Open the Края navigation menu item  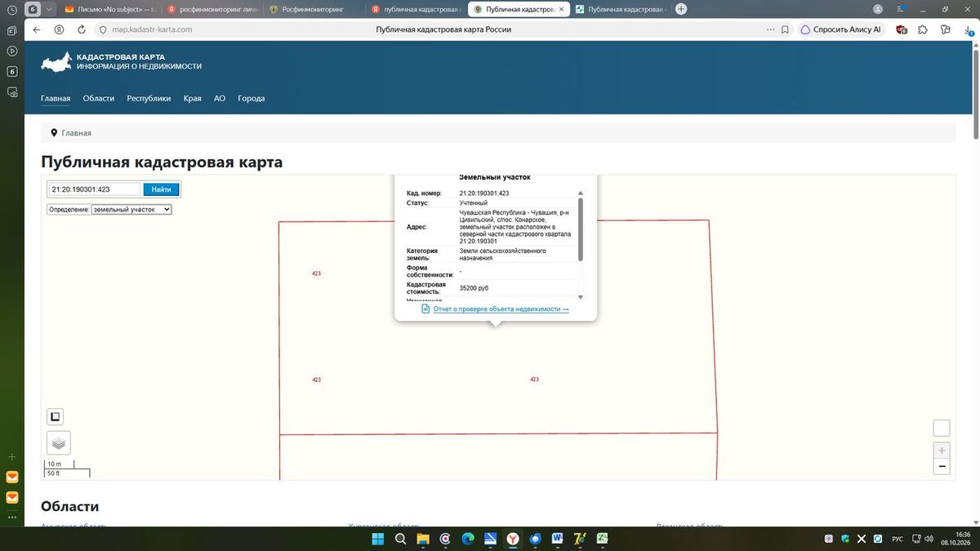192,98
